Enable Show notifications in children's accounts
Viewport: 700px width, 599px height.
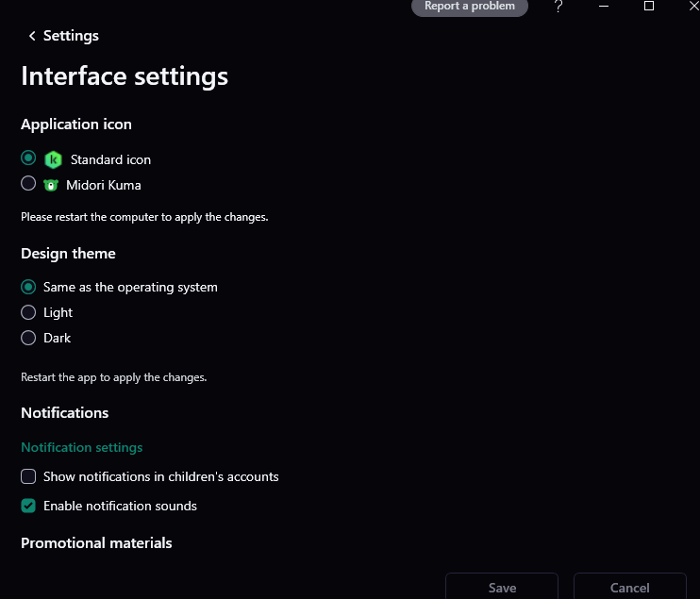coord(28,476)
